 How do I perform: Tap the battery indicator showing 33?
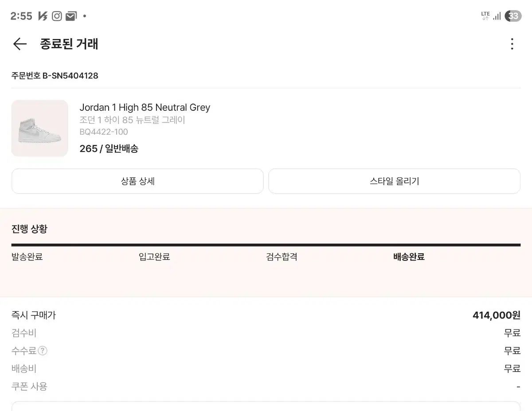[x=513, y=16]
